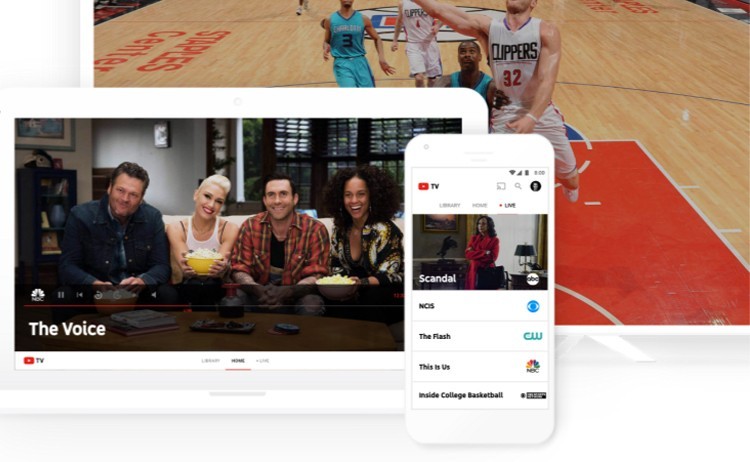Select the Home tab on the tablet
This screenshot has height=462, width=750.
[238, 361]
